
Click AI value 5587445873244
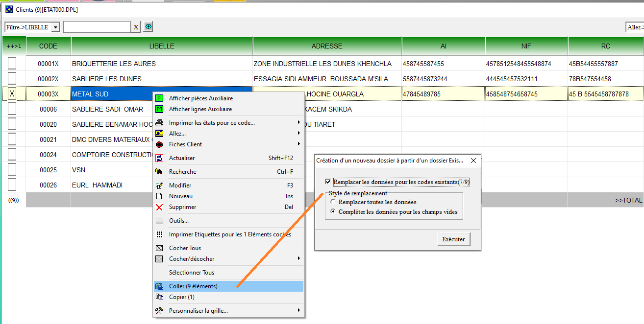coord(444,79)
